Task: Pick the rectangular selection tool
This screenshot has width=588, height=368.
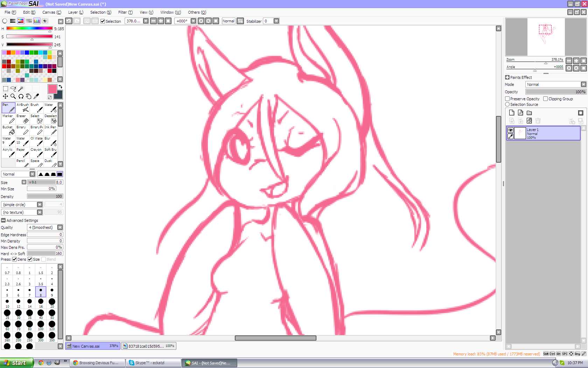Action: [6, 89]
